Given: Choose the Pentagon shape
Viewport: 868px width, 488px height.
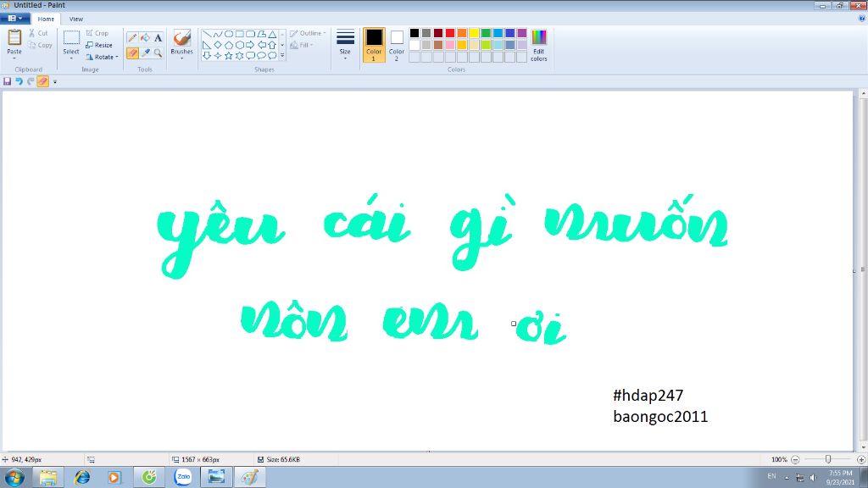Looking at the screenshot, I should click(228, 45).
